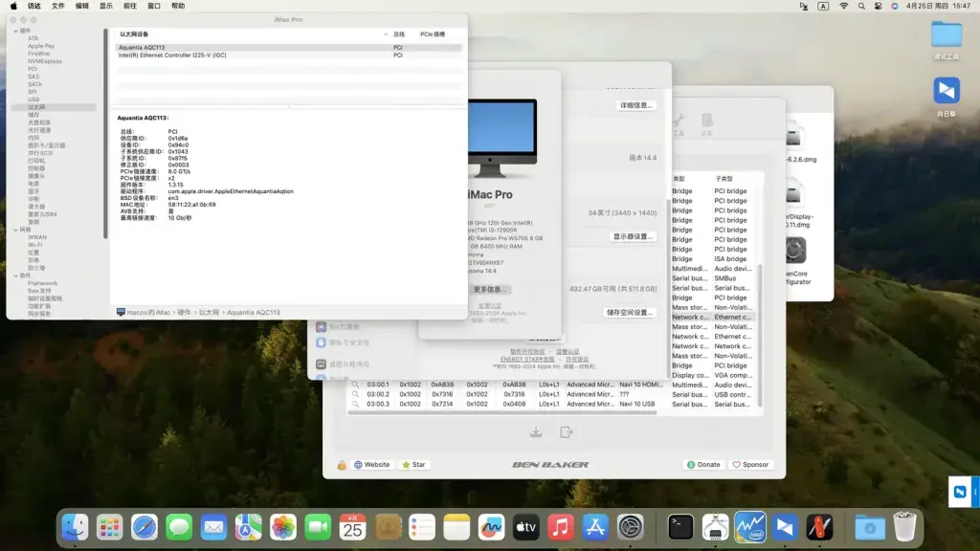The width and height of the screenshot is (980, 551).
Task: Select USB in hardware sidebar
Action: [x=33, y=99]
